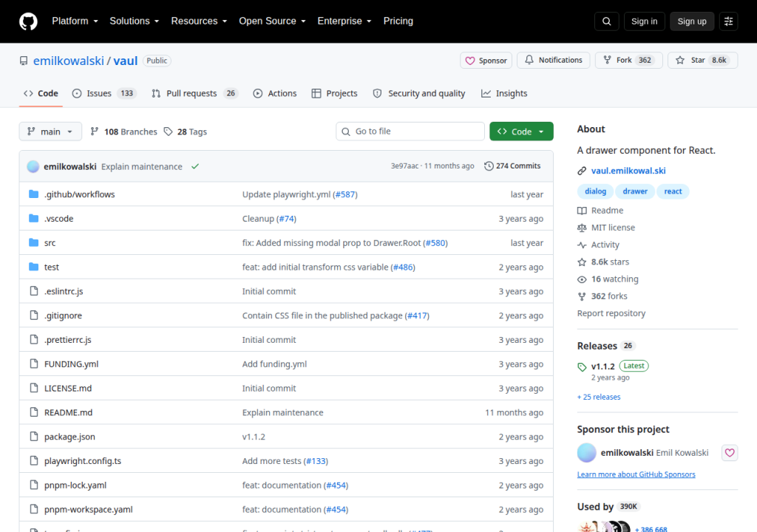Open the Security and quality tab

tap(419, 93)
